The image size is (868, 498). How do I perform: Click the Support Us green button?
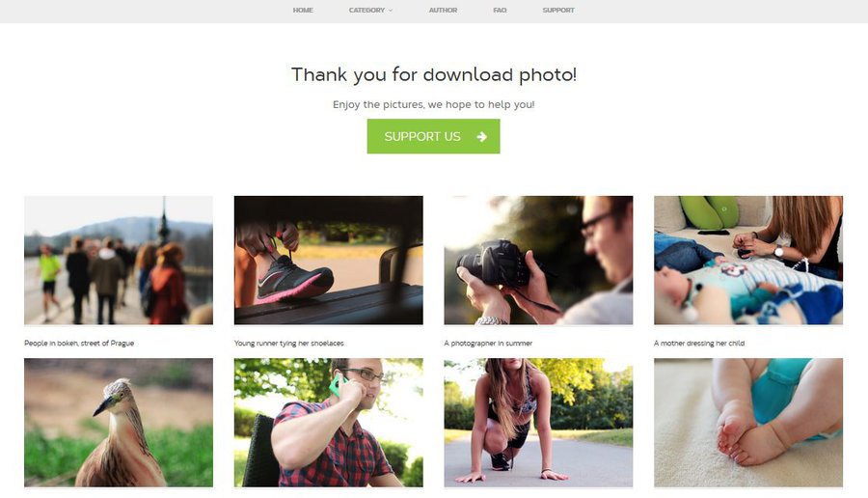(x=433, y=136)
